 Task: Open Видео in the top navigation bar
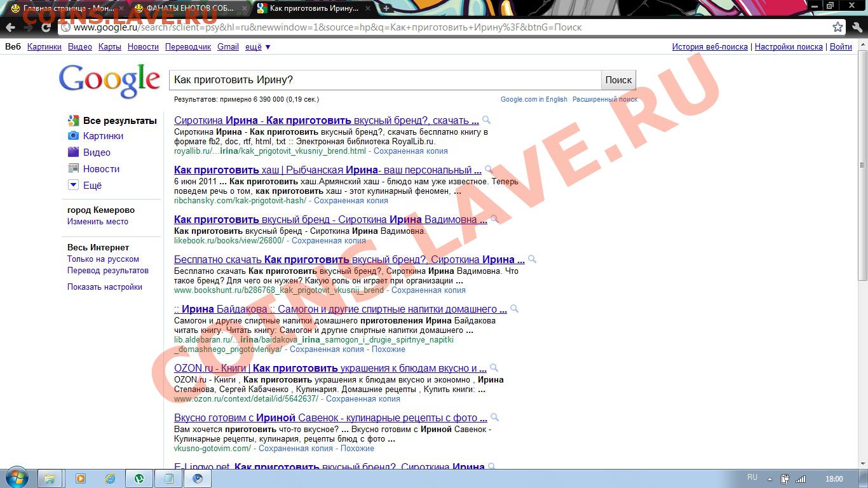tap(80, 46)
